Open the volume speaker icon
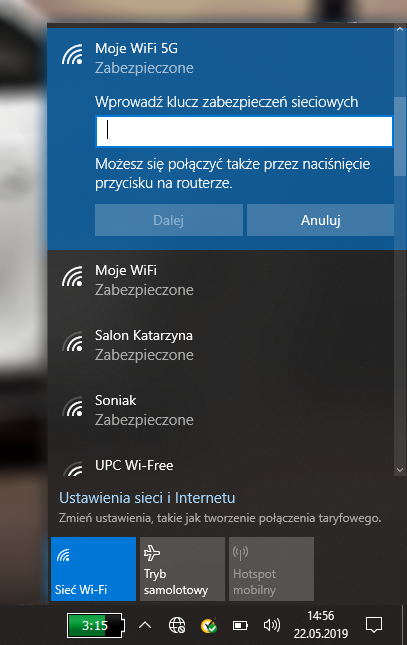The height and width of the screenshot is (645, 407). coord(272,626)
